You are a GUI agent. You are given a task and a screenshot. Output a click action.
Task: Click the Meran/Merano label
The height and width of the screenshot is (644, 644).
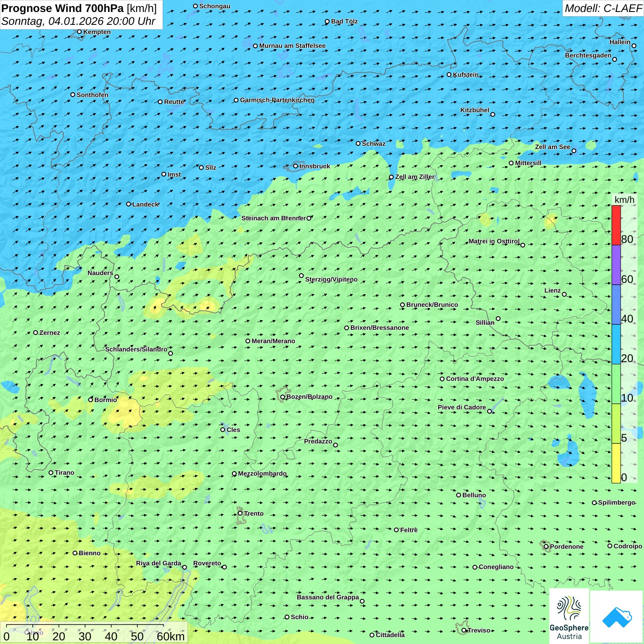(x=273, y=341)
